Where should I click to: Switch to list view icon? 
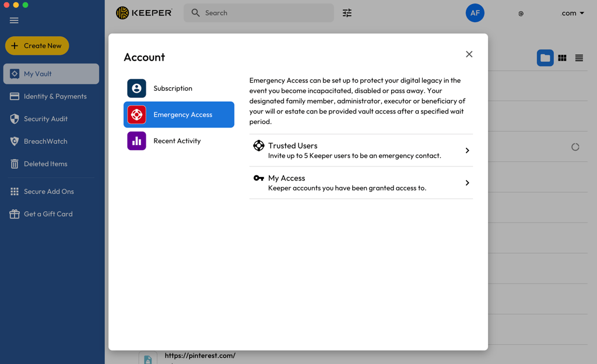click(579, 58)
